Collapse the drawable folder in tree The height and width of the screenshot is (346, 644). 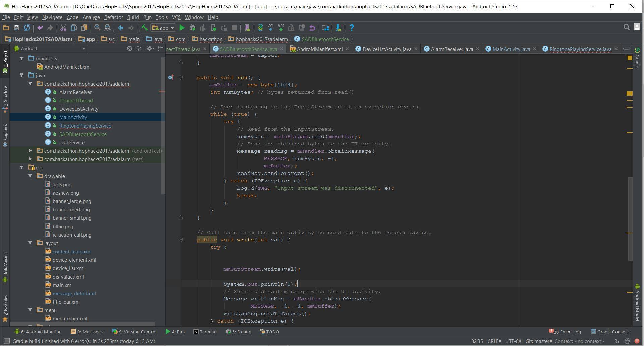30,176
